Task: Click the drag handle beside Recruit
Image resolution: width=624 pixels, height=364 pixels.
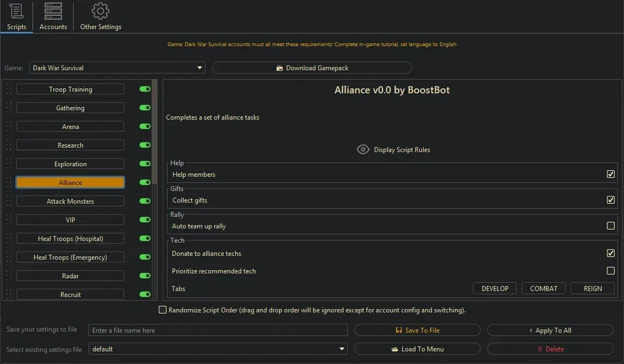Action: 9,294
